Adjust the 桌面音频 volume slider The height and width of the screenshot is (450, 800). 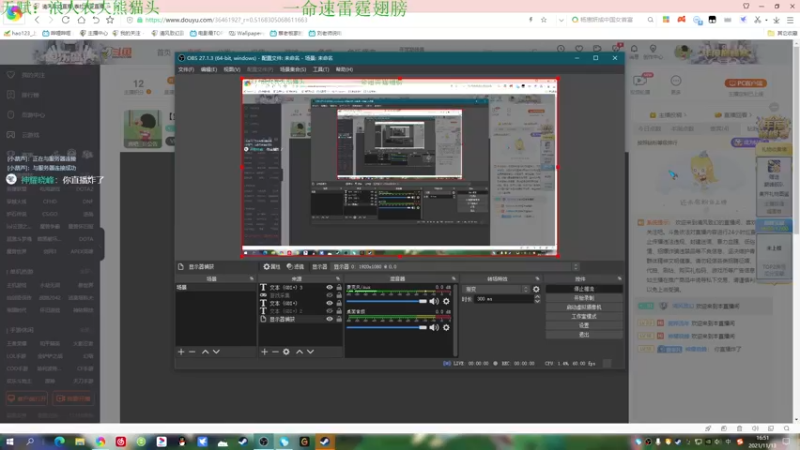tap(386, 328)
